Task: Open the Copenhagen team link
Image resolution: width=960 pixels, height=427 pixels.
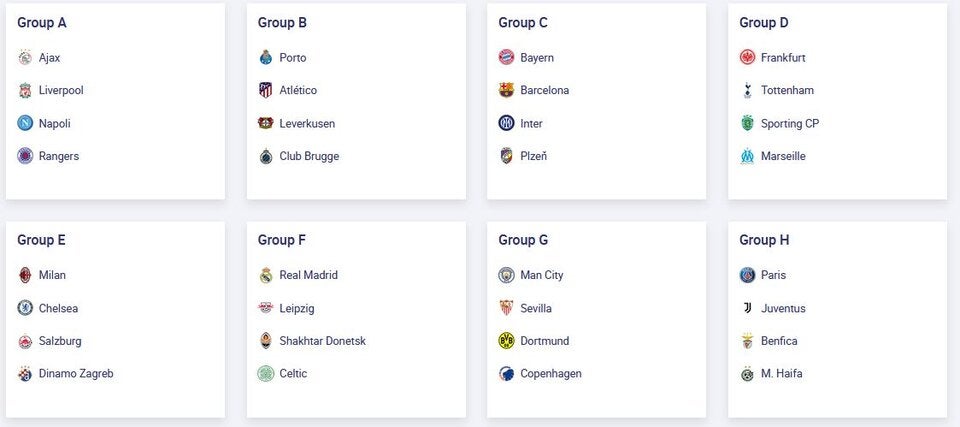Action: point(551,374)
